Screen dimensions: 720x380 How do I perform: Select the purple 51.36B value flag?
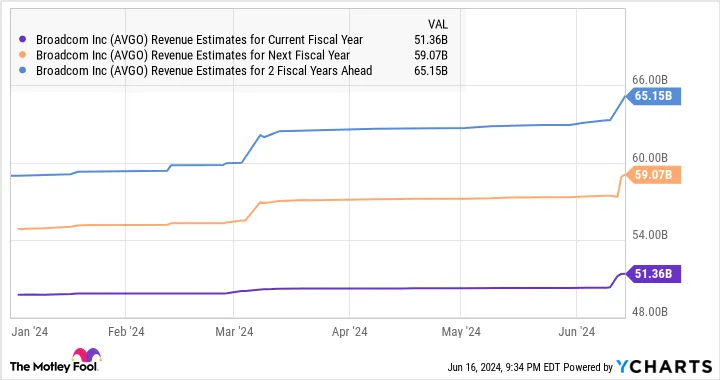click(x=653, y=274)
